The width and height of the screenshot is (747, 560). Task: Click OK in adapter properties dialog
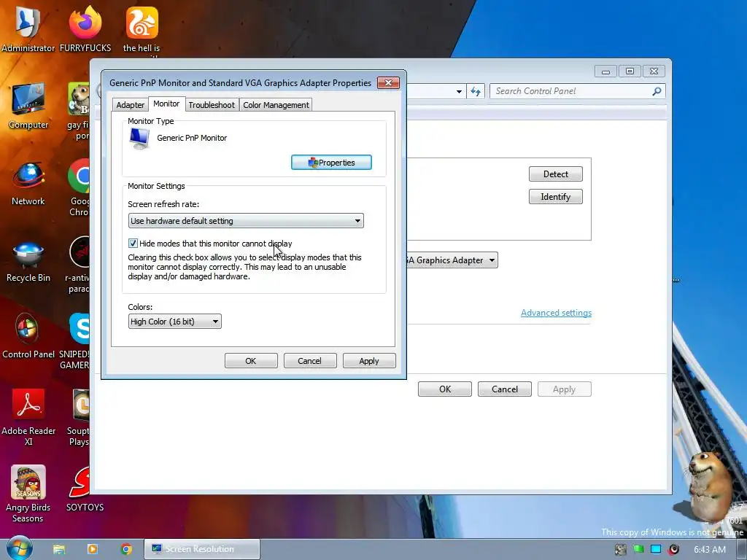point(251,361)
